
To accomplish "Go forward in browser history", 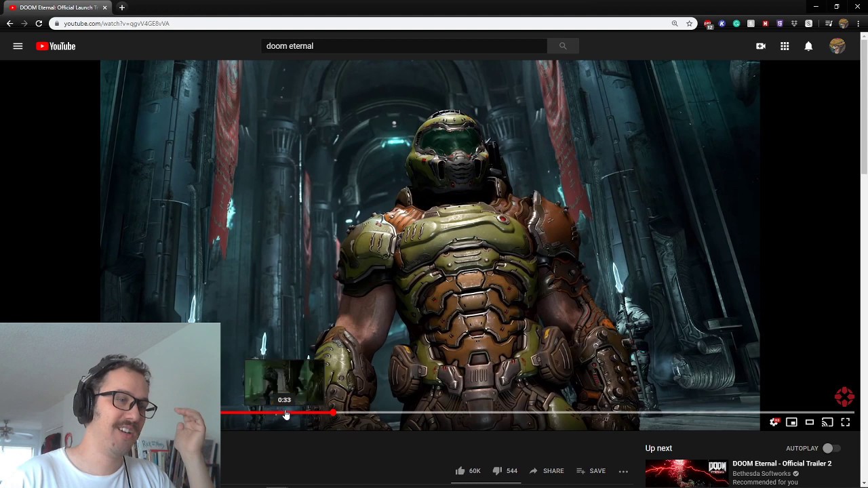I will (24, 23).
